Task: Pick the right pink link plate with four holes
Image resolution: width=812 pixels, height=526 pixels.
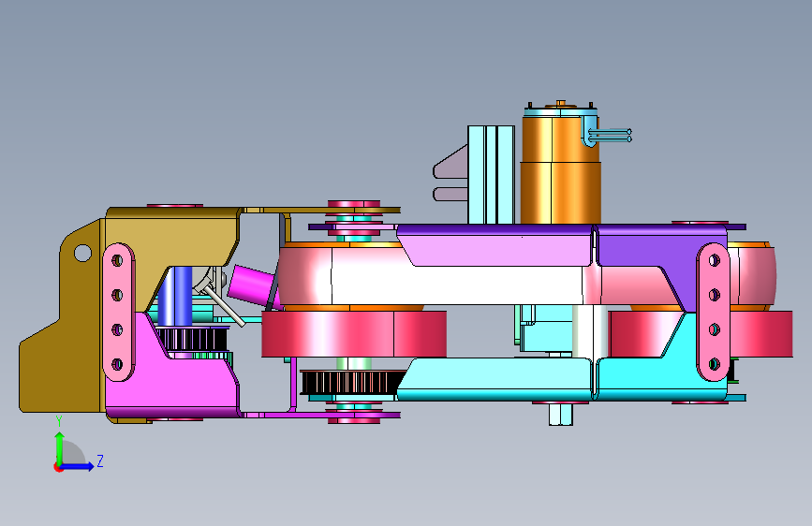Action: click(x=714, y=313)
